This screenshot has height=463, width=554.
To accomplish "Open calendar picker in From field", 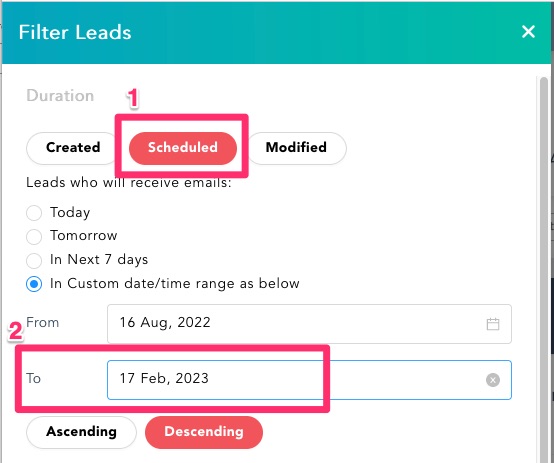I will (493, 324).
